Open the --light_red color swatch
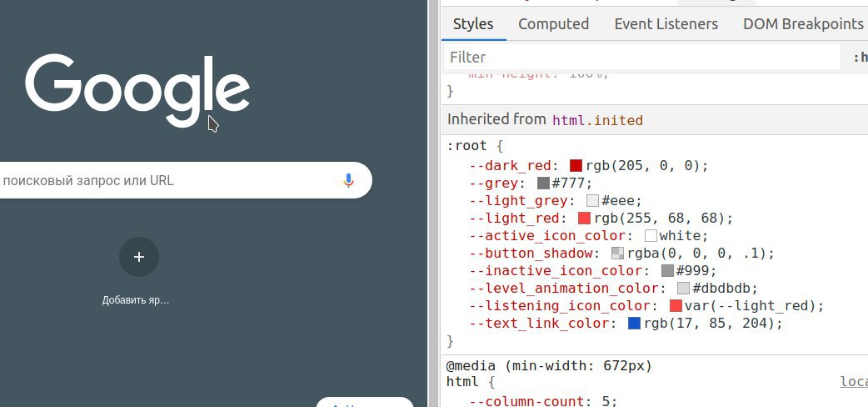The image size is (868, 407). click(584, 218)
